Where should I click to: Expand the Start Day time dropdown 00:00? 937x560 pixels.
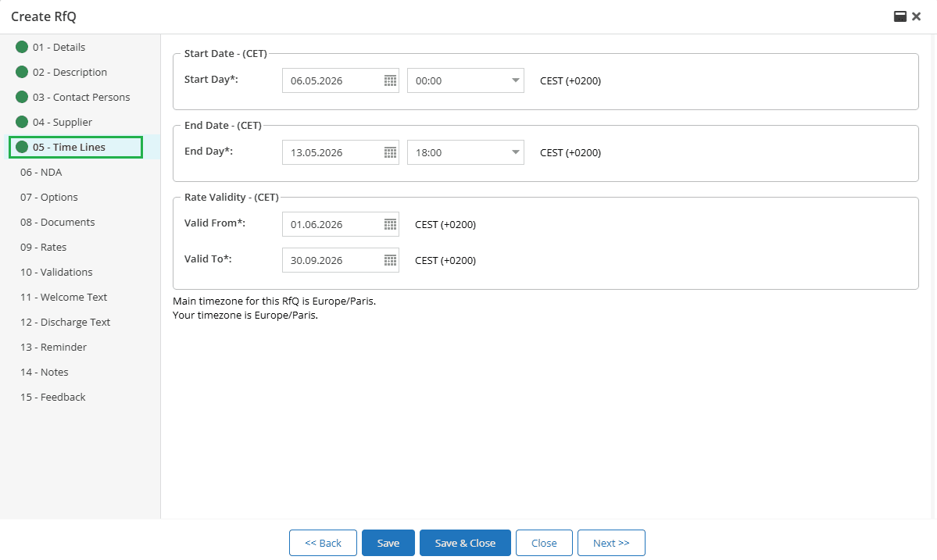click(x=515, y=80)
